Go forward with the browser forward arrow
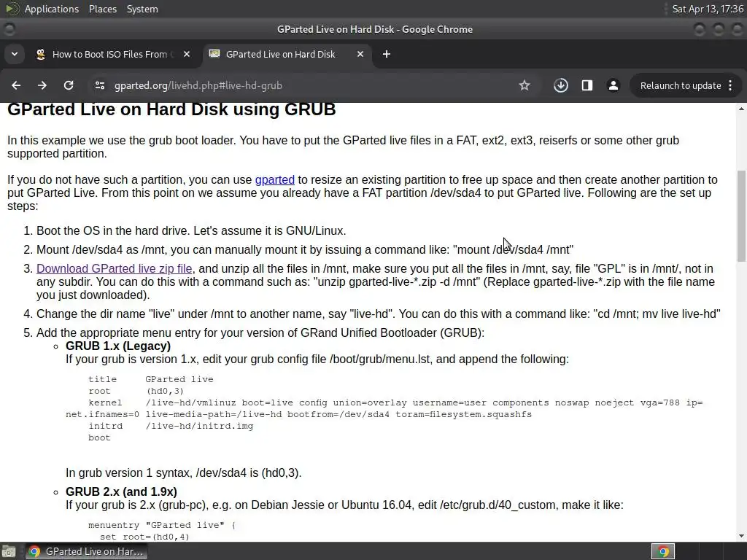The image size is (747, 560). tap(42, 85)
